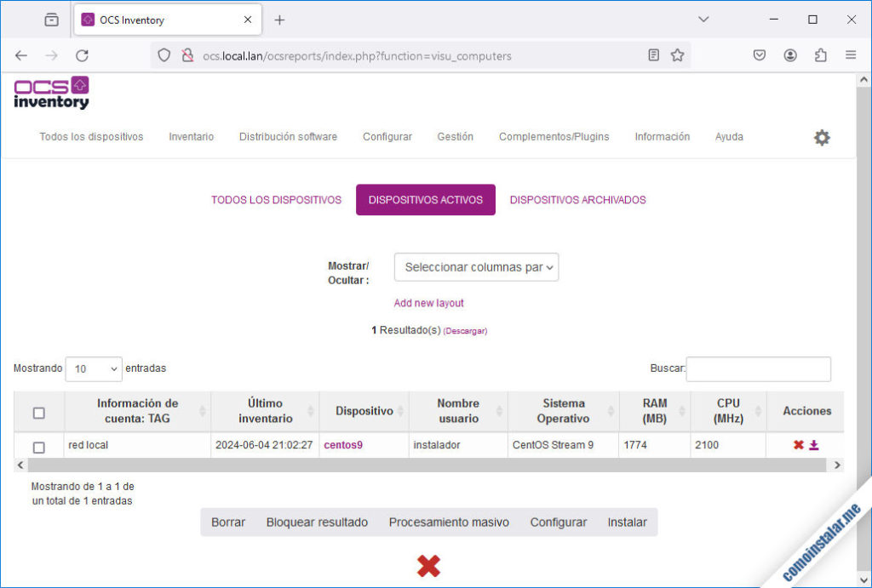
Task: Open the Firefox account icon
Action: coord(789,55)
